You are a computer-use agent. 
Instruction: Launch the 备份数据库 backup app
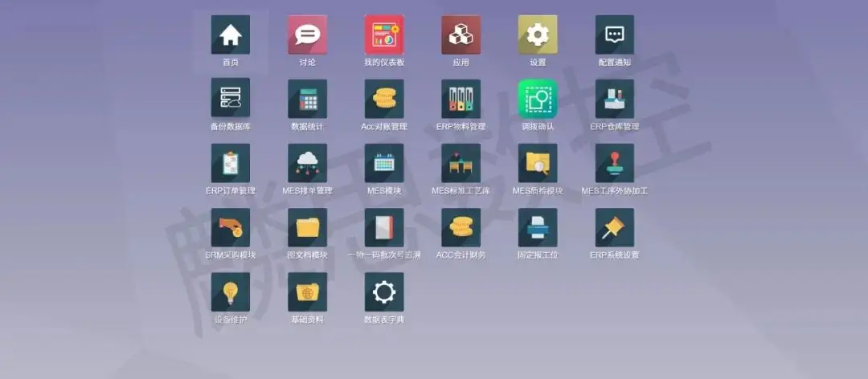(x=231, y=99)
